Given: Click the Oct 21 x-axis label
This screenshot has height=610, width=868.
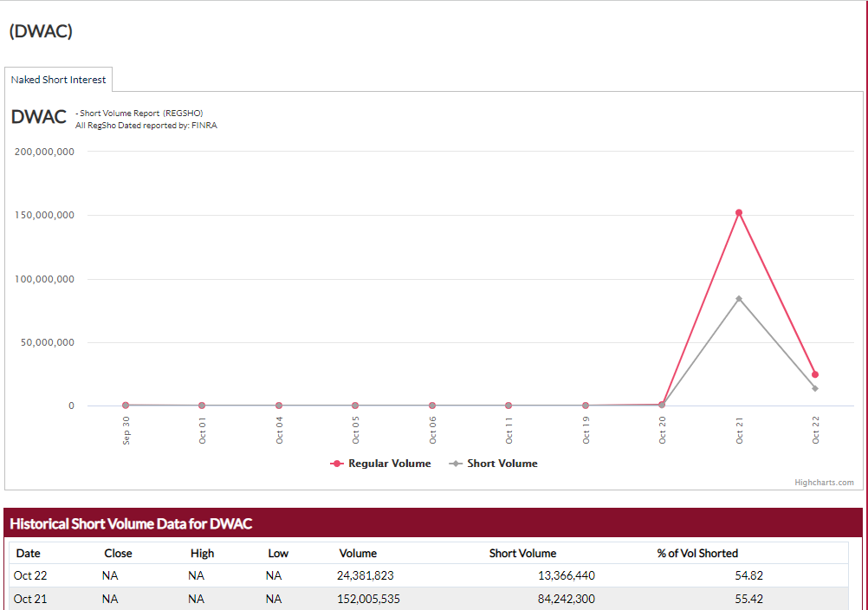Looking at the screenshot, I should [x=739, y=430].
